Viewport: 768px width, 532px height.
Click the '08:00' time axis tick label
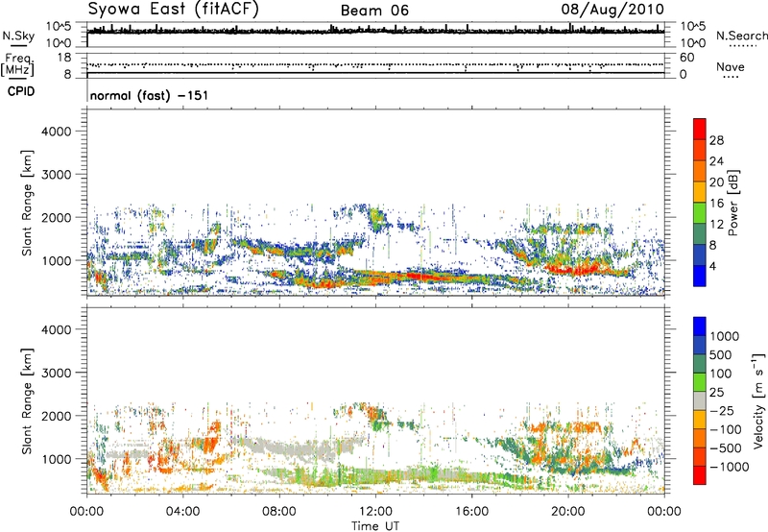(279, 512)
